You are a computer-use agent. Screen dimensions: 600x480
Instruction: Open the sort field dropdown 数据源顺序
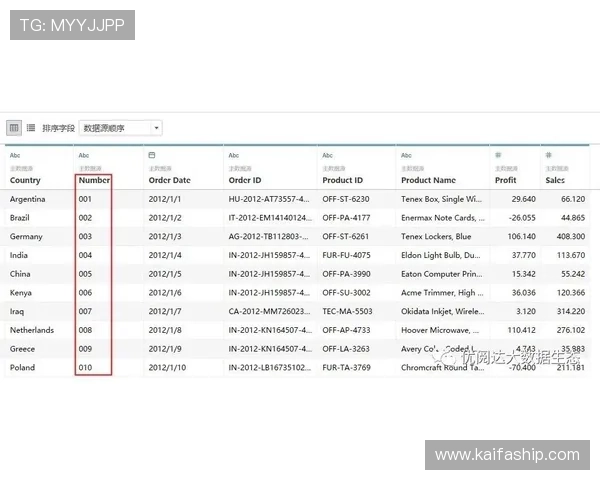(121, 128)
